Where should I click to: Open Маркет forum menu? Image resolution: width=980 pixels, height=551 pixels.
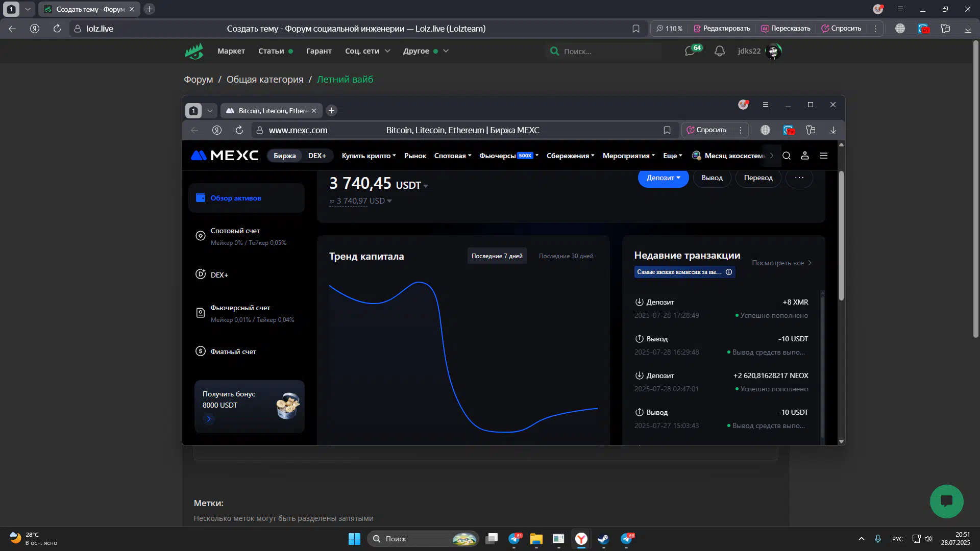[x=231, y=51]
